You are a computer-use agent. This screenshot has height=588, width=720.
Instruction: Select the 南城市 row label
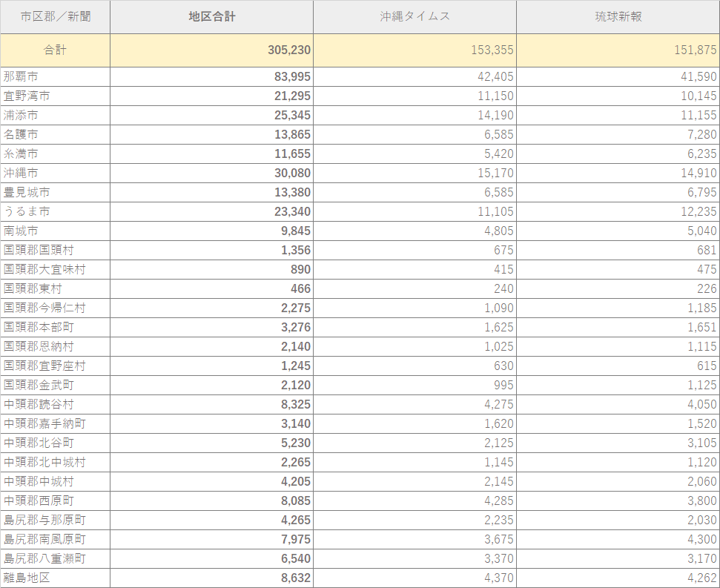point(21,231)
